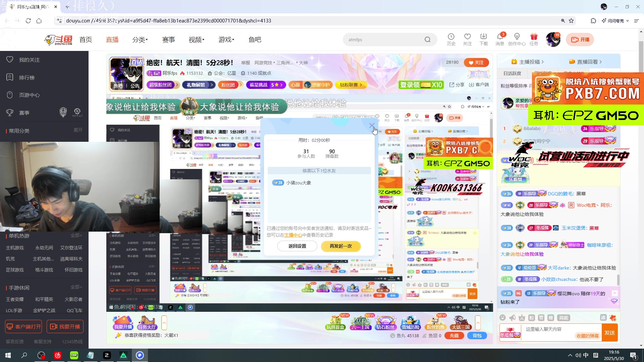Viewport: 644px width, 362px height.
Task: Click 直播回看 link
Action: [585, 62]
